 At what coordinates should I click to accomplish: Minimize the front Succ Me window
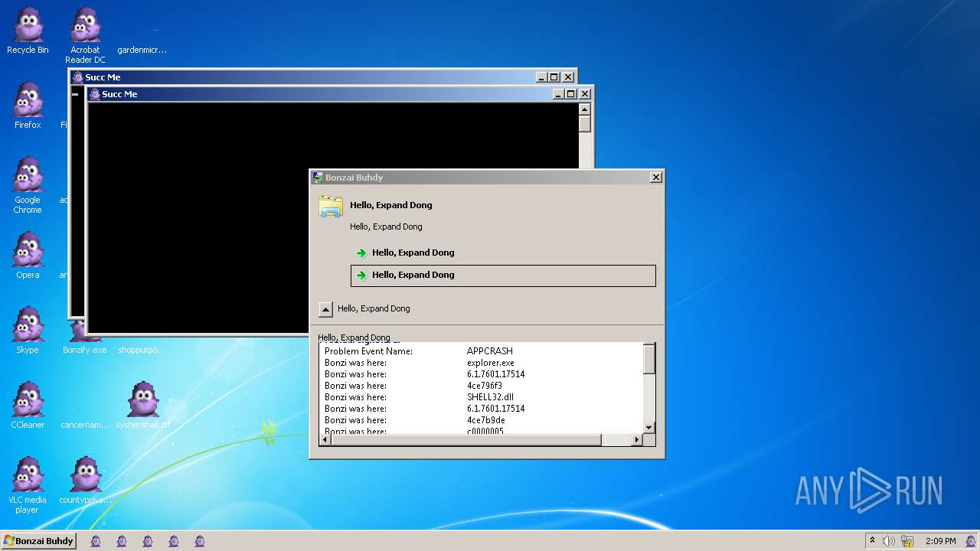point(558,94)
